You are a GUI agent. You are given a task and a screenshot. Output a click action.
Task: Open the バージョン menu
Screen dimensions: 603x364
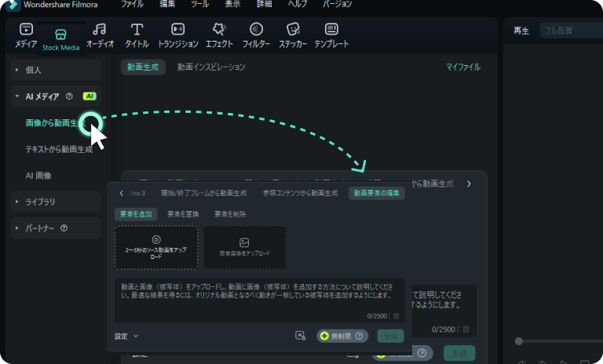(x=338, y=4)
